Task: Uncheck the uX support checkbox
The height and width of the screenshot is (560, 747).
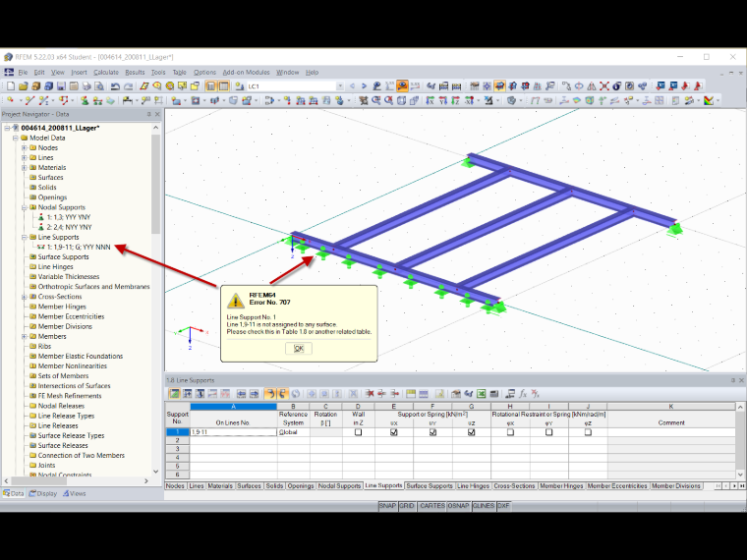Action: click(x=394, y=432)
